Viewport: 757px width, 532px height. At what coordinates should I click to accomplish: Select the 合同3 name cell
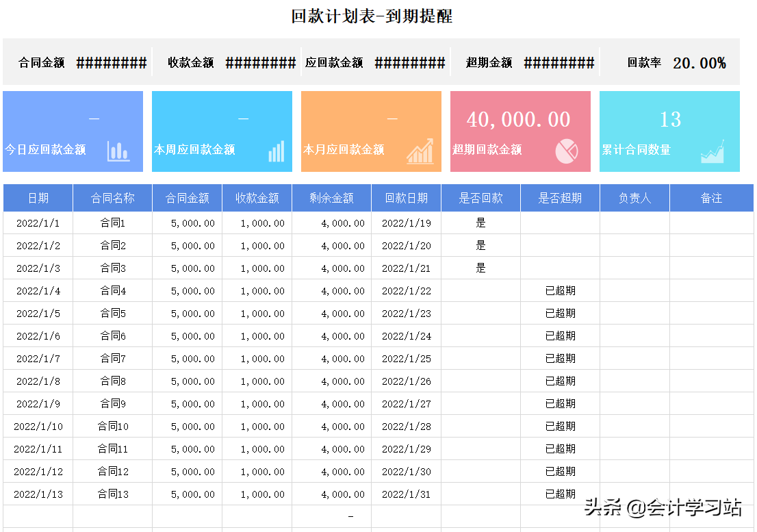pyautogui.click(x=112, y=268)
